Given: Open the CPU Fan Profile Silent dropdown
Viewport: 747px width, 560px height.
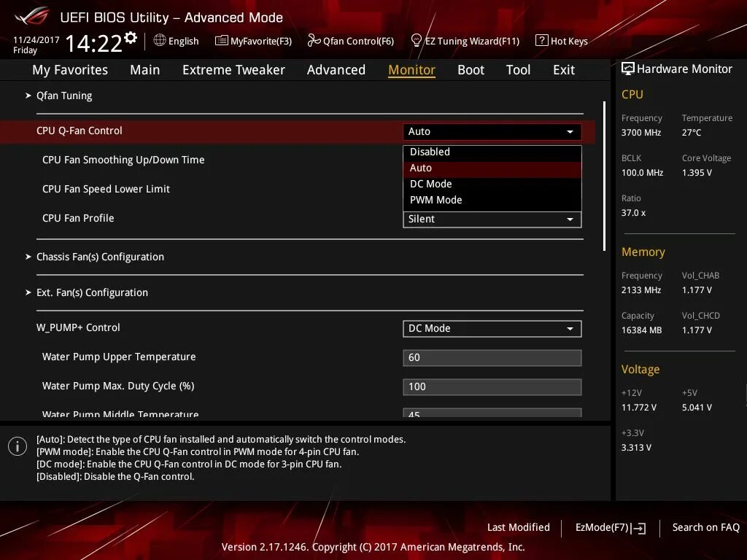Looking at the screenshot, I should pyautogui.click(x=492, y=219).
